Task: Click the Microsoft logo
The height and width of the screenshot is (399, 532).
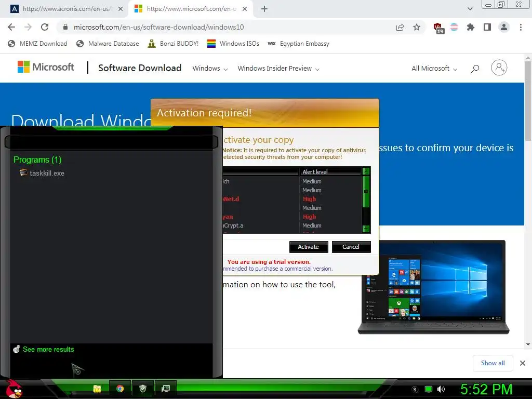Action: click(46, 67)
